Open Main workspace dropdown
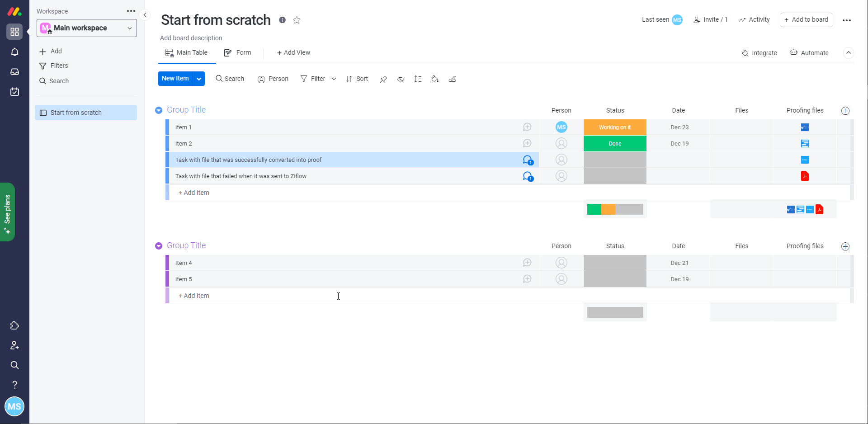Viewport: 868px width, 424px height. (87, 28)
